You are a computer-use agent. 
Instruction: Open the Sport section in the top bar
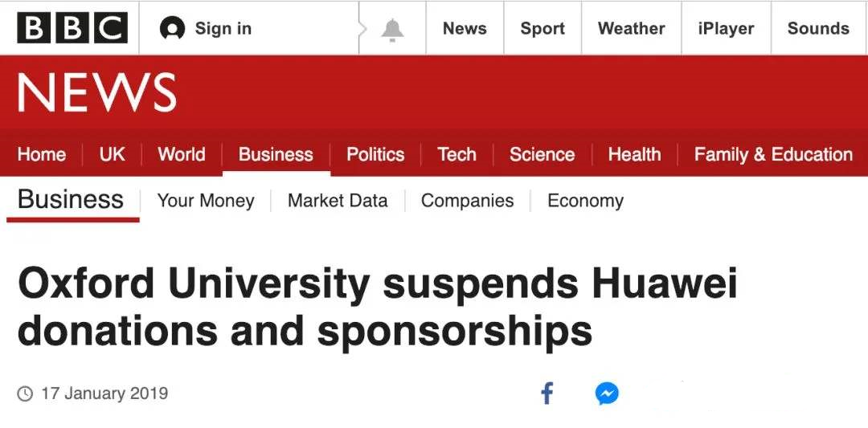click(x=542, y=28)
